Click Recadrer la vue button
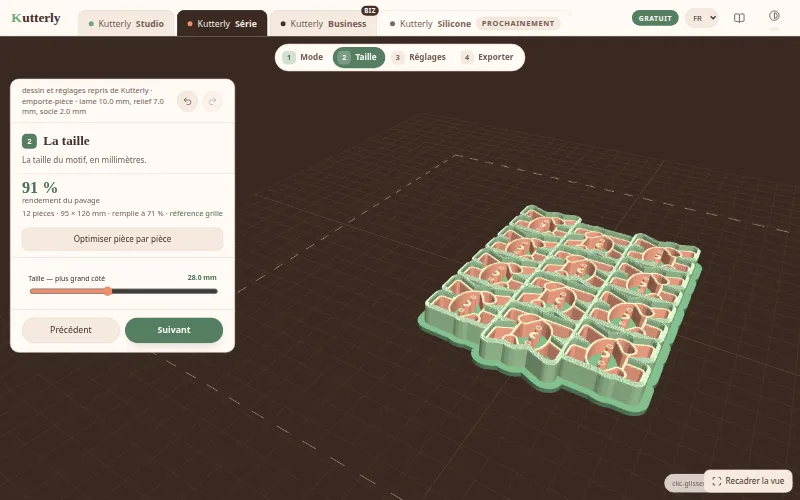The height and width of the screenshot is (500, 800). [x=748, y=481]
